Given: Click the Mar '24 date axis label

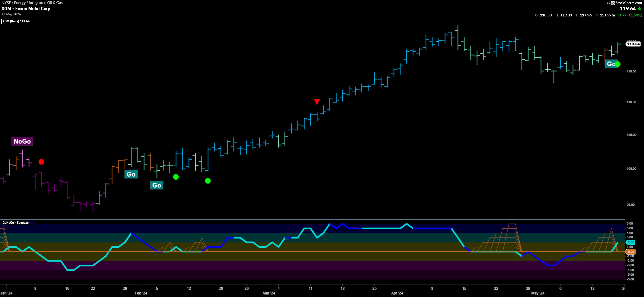Looking at the screenshot, I should coord(269,293).
